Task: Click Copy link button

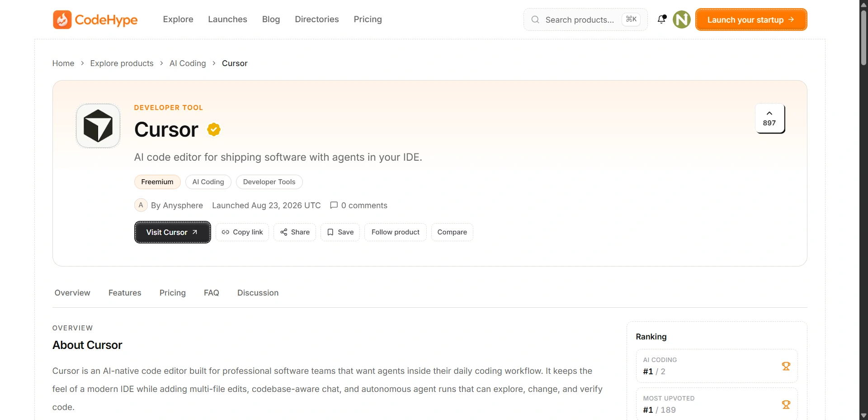Action: (x=242, y=232)
